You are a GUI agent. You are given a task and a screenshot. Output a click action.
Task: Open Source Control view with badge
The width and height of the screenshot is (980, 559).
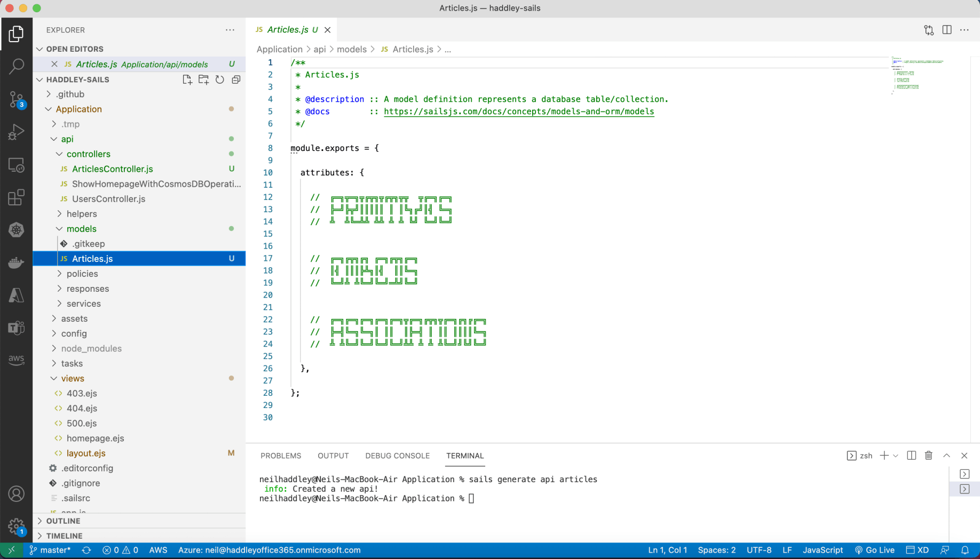tap(16, 99)
